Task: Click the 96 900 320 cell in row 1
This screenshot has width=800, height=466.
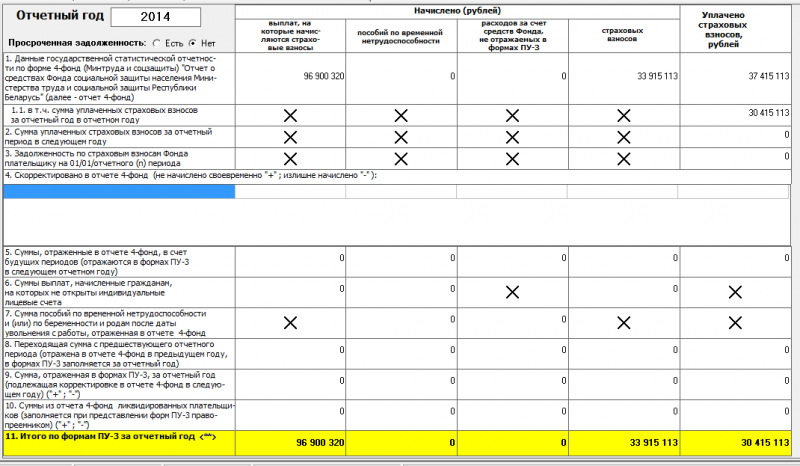Action: 291,76
